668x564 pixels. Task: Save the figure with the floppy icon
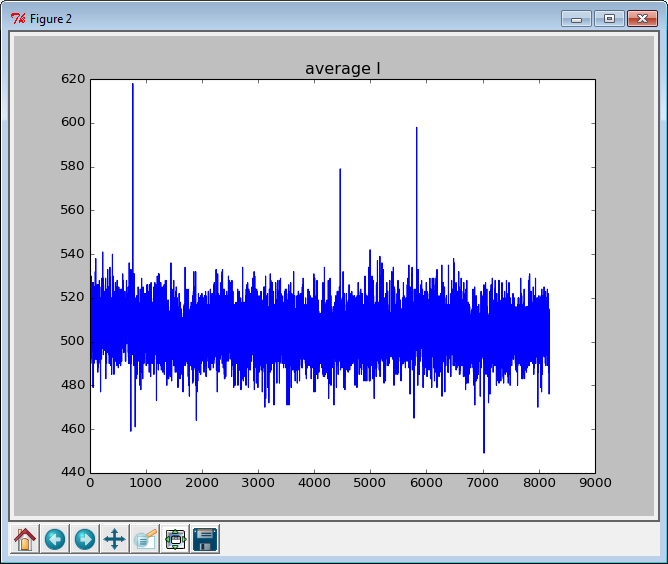[x=205, y=539]
